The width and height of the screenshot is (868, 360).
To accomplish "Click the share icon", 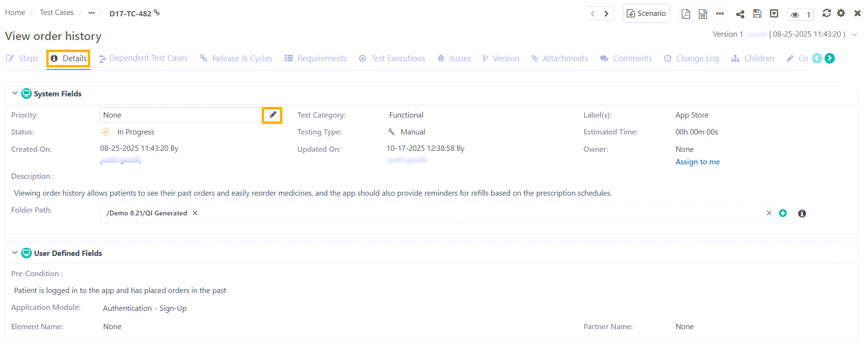I will click(740, 14).
